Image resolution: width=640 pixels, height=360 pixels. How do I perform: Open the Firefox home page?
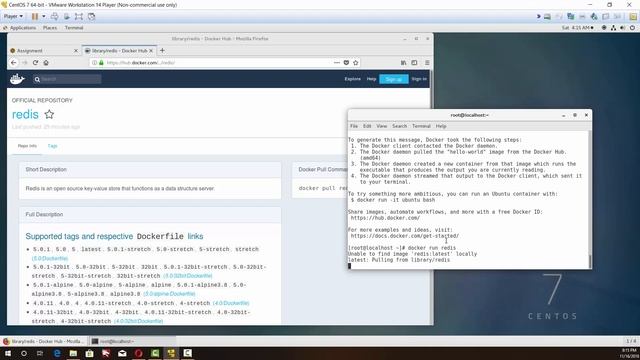point(46,62)
